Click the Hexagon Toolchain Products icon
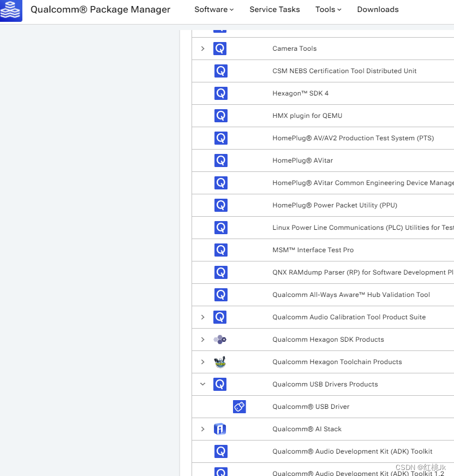 coord(220,362)
